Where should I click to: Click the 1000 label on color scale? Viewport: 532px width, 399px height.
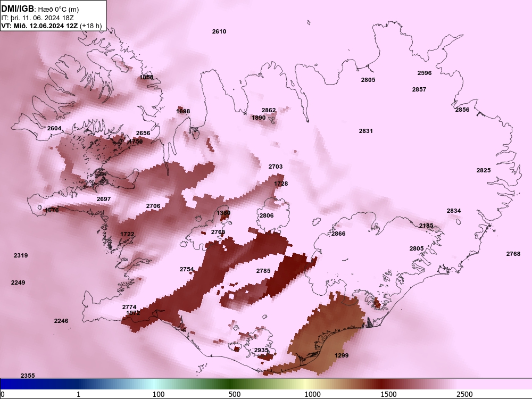(312, 394)
